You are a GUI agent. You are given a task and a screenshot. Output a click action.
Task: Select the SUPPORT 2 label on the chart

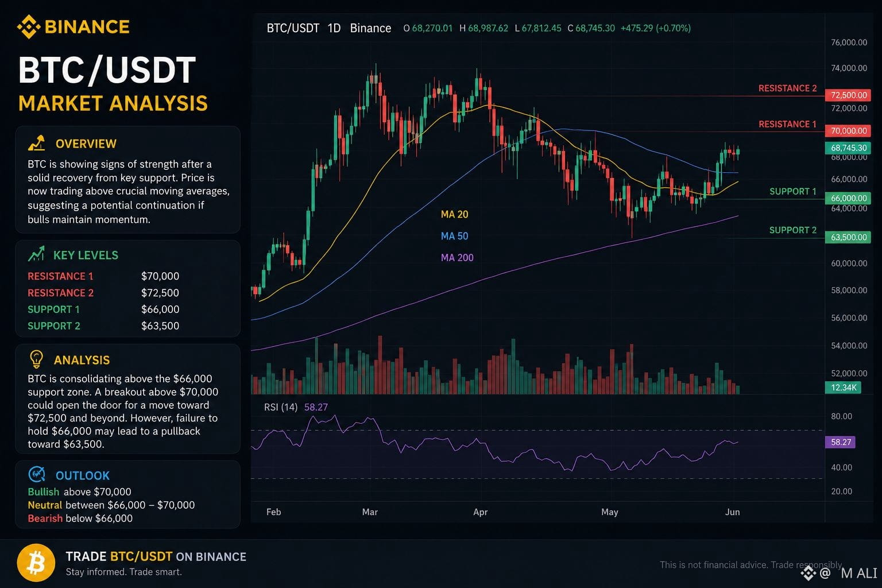tap(792, 230)
